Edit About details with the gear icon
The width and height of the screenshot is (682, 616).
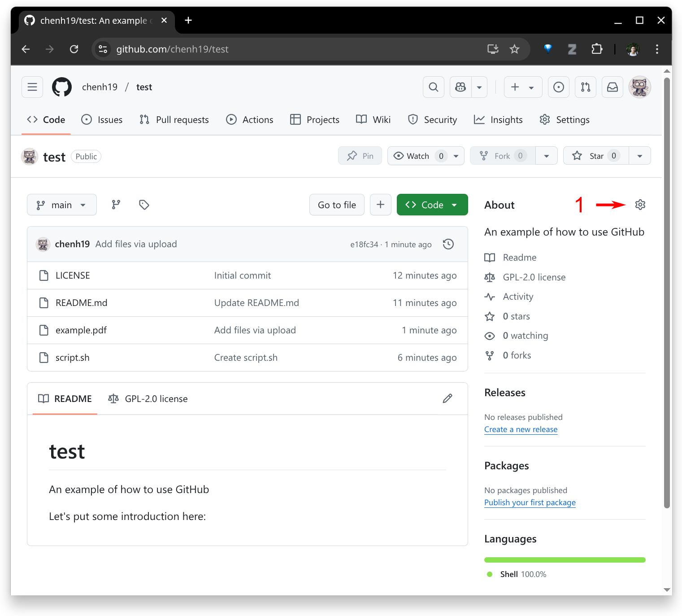(640, 205)
